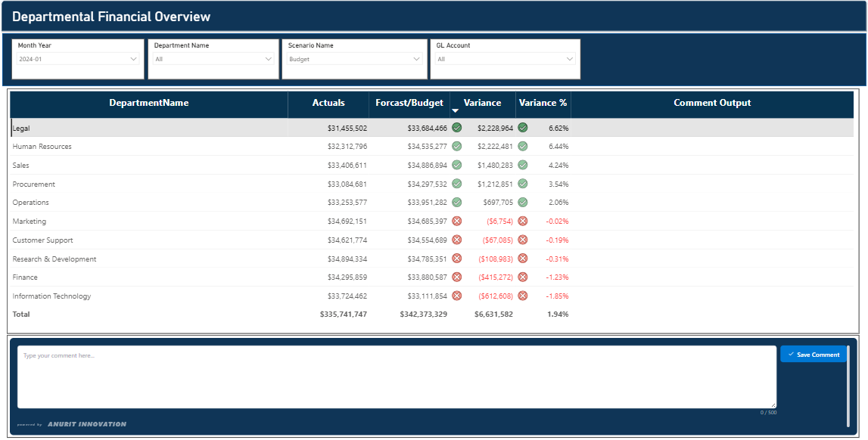868x440 pixels.
Task: Expand the Department Name filter dropdown
Action: [x=213, y=59]
